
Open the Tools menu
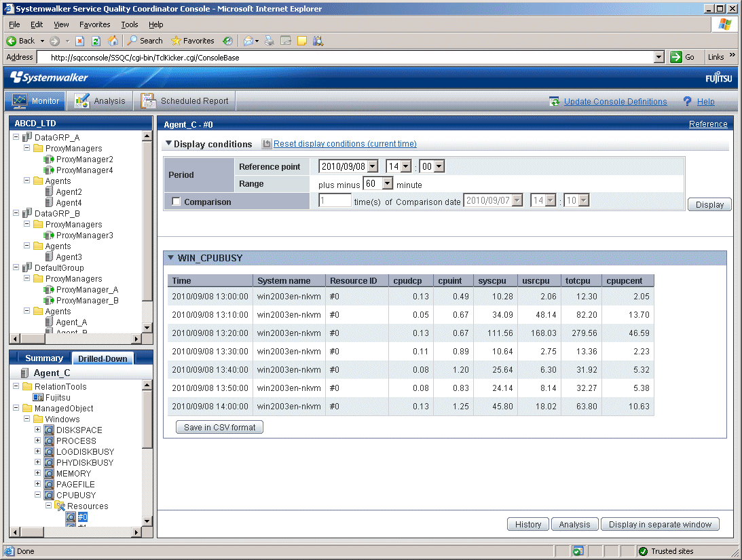click(x=129, y=24)
